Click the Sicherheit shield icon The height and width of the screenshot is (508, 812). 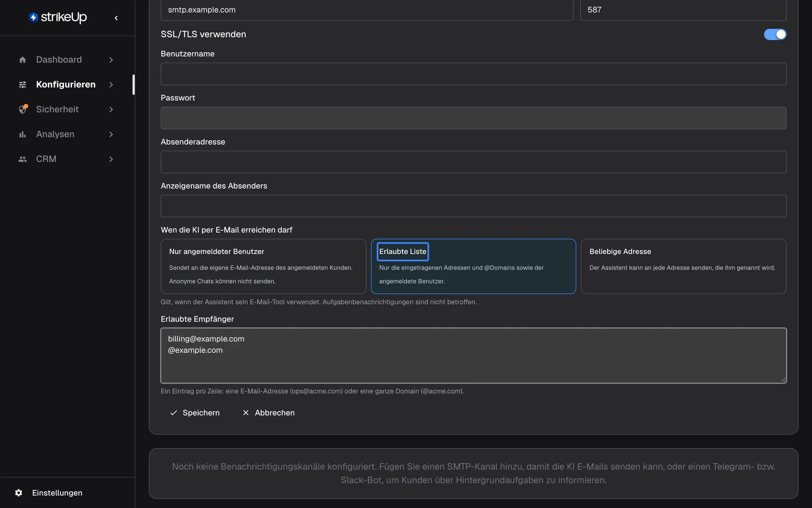pos(23,109)
